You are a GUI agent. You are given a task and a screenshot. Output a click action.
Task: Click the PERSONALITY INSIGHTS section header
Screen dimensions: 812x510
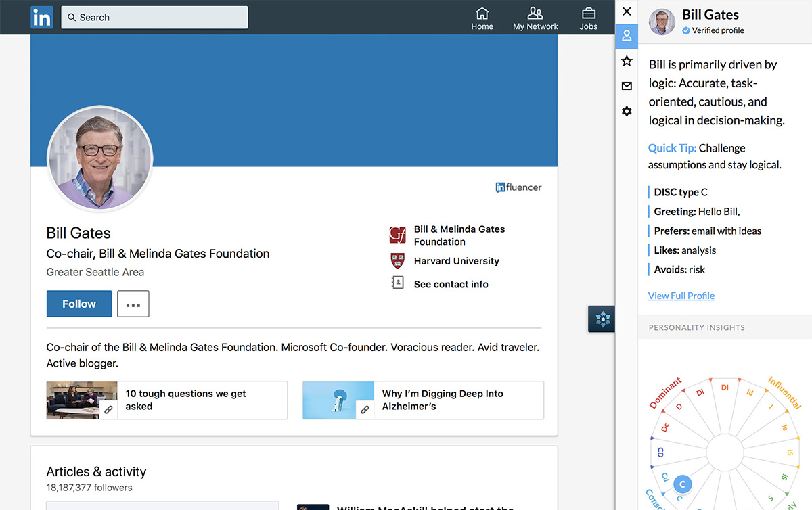pos(697,327)
